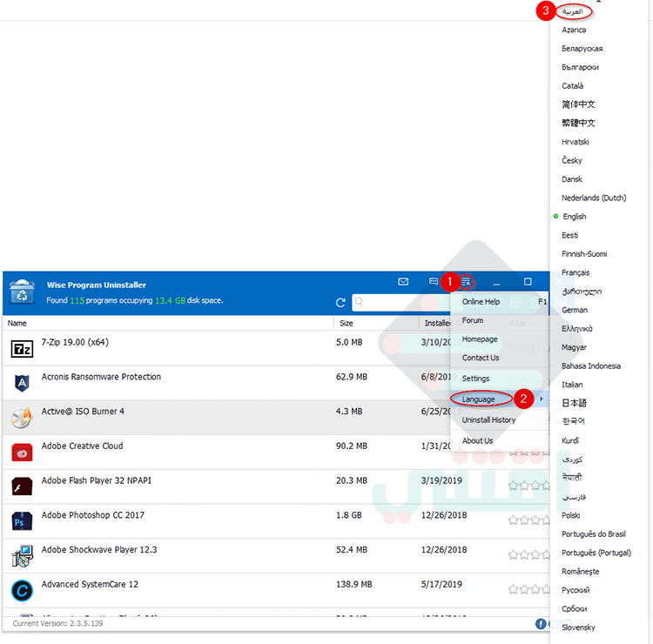Select the Adobe Shockwave Player icon

tap(22, 556)
